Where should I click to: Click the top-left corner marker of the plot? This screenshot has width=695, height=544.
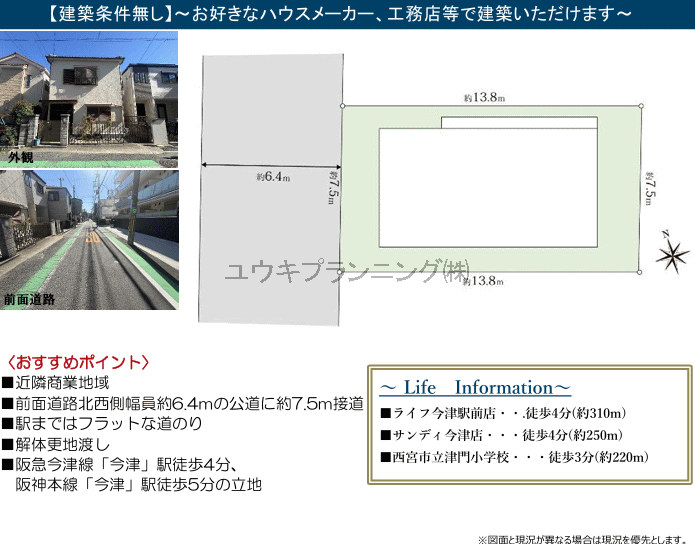click(x=342, y=105)
